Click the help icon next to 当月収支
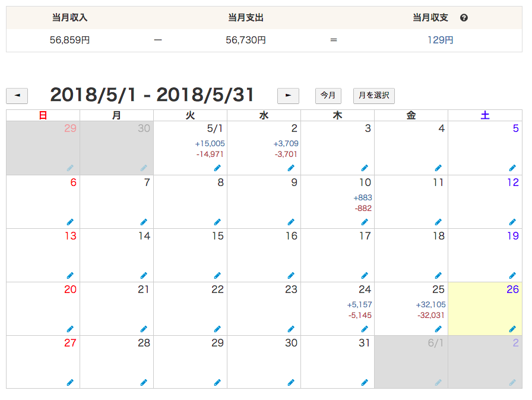This screenshot has height=400, width=532. pyautogui.click(x=464, y=18)
